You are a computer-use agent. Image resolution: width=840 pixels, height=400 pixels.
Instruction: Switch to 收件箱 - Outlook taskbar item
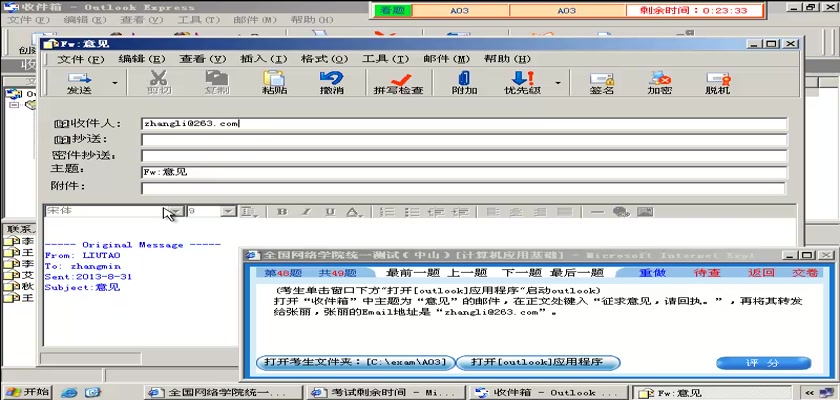(x=548, y=392)
